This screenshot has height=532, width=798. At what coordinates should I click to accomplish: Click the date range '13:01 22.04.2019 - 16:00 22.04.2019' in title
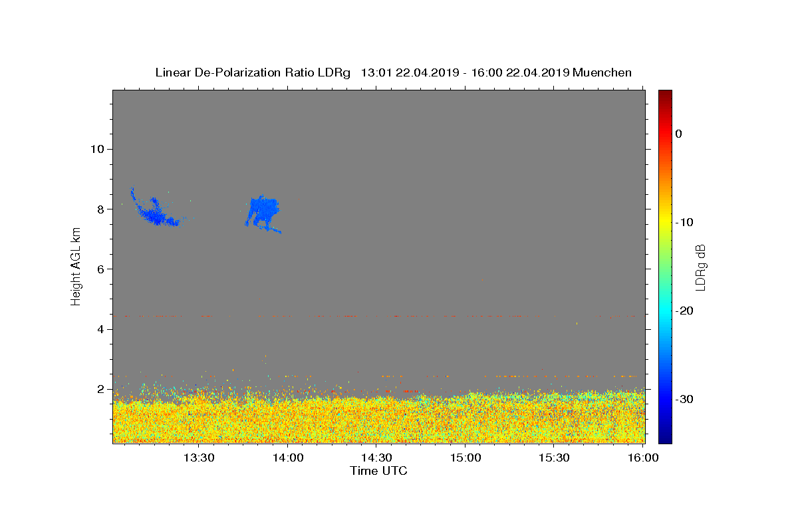tap(465, 72)
